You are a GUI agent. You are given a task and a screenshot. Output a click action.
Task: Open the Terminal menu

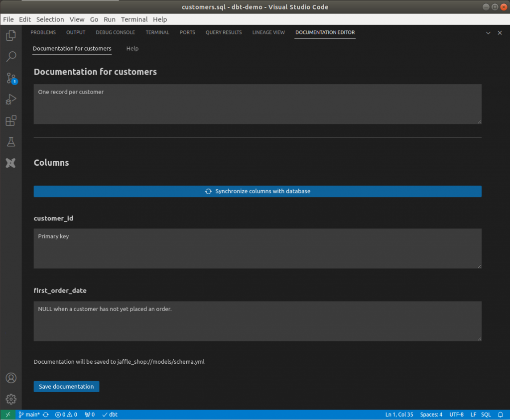[134, 19]
